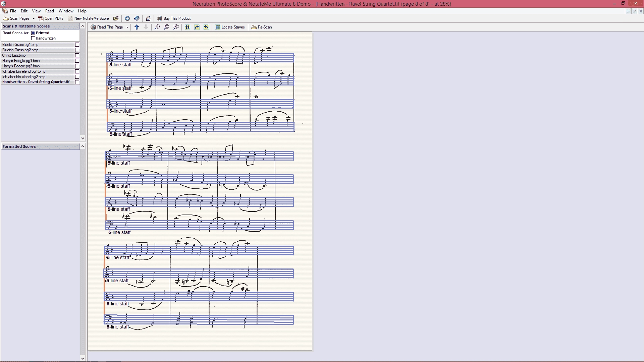Image resolution: width=644 pixels, height=362 pixels.
Task: Check the box for Ich aber bin elend pg1.bmp
Action: click(77, 71)
